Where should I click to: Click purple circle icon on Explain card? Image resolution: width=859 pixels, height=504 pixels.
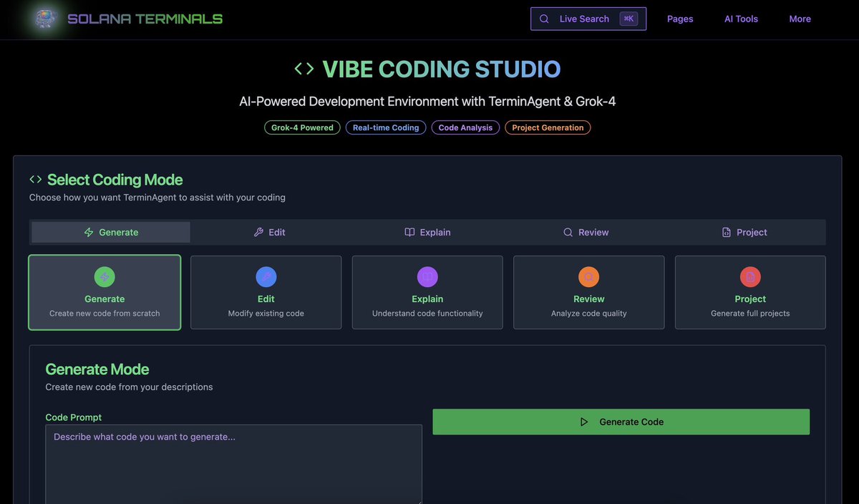pyautogui.click(x=427, y=277)
